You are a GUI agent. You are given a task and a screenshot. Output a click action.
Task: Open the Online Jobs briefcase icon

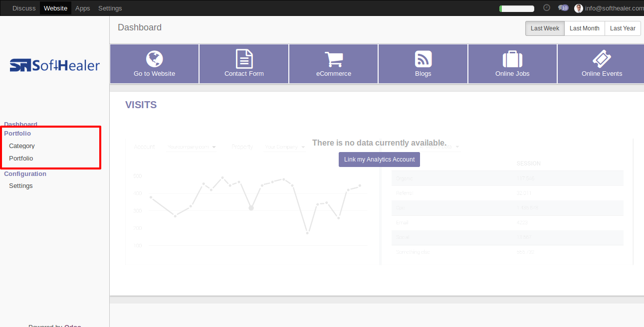click(x=512, y=59)
